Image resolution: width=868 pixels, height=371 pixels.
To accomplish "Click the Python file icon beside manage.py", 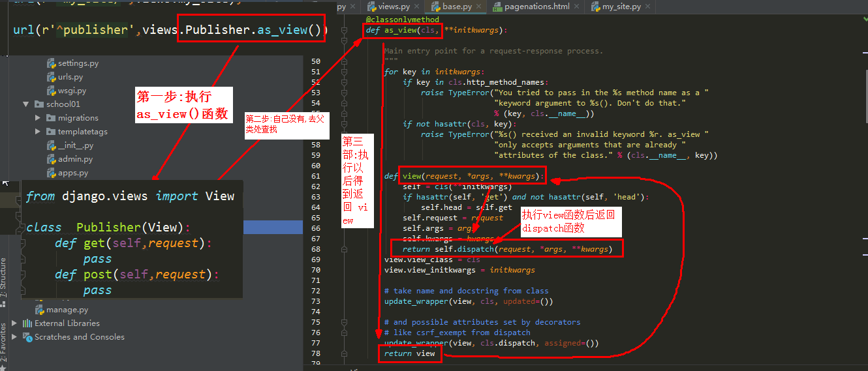I will 39,310.
